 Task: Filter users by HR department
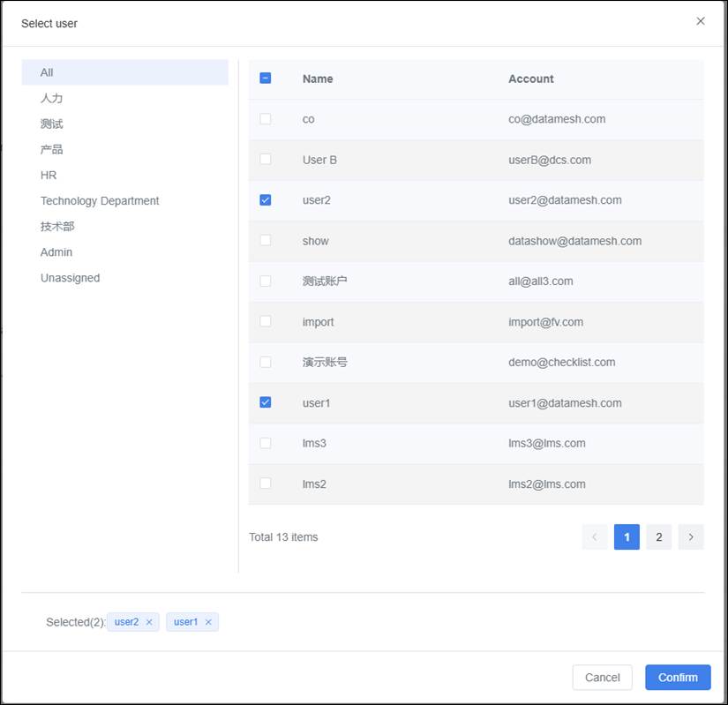point(49,176)
